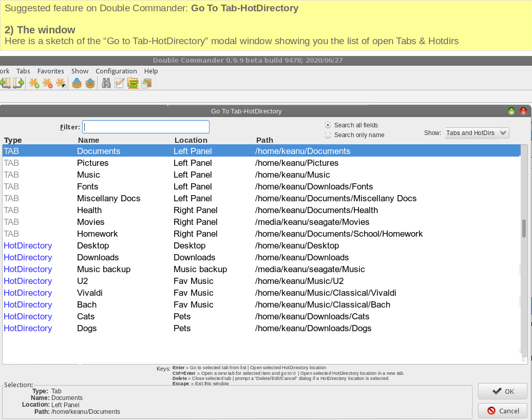
Task: Select the 'Search all fields' radio button
Action: coord(328,125)
